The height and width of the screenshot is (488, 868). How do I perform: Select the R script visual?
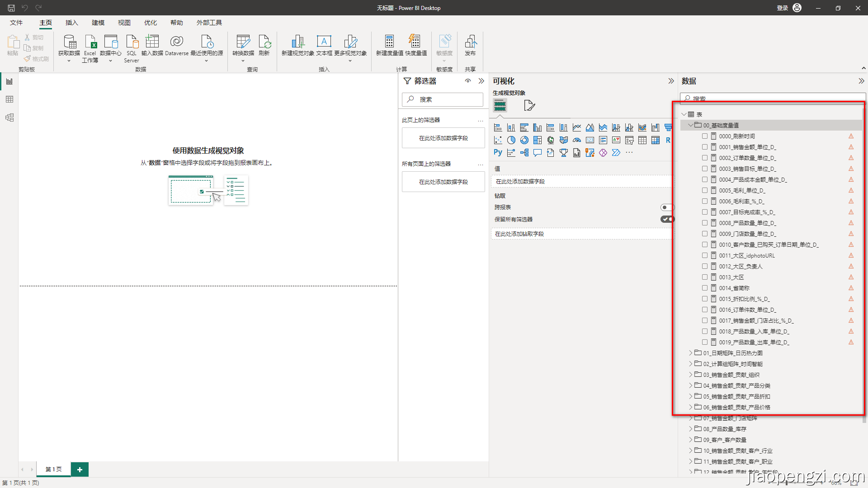668,140
